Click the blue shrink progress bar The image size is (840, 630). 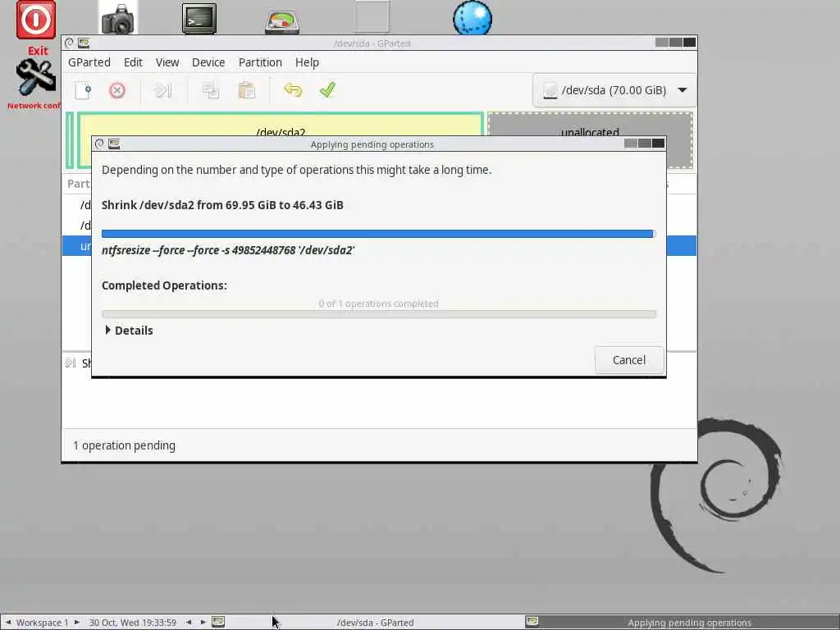(x=378, y=234)
